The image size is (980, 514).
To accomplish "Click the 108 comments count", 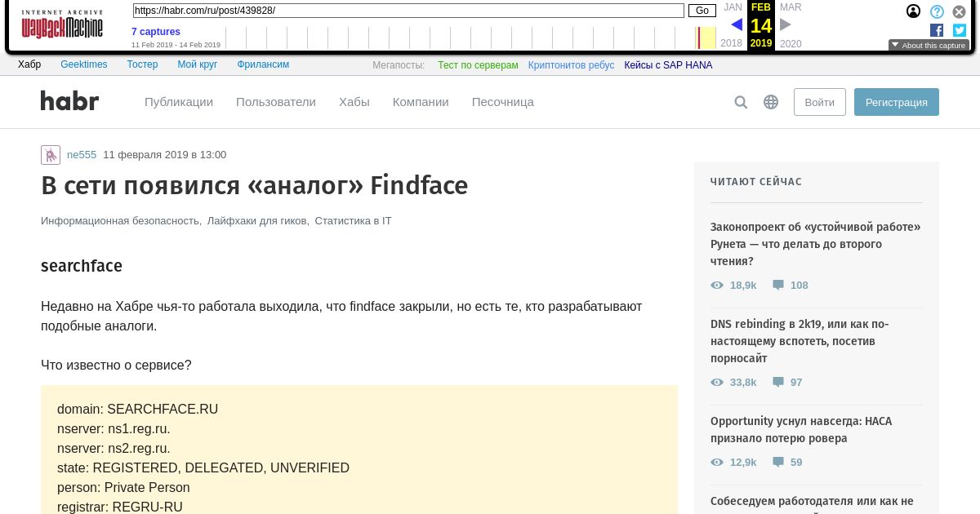I will [800, 286].
